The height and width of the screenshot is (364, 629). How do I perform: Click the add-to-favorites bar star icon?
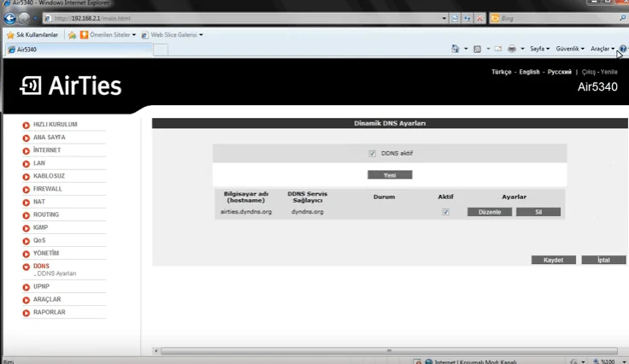click(x=72, y=35)
